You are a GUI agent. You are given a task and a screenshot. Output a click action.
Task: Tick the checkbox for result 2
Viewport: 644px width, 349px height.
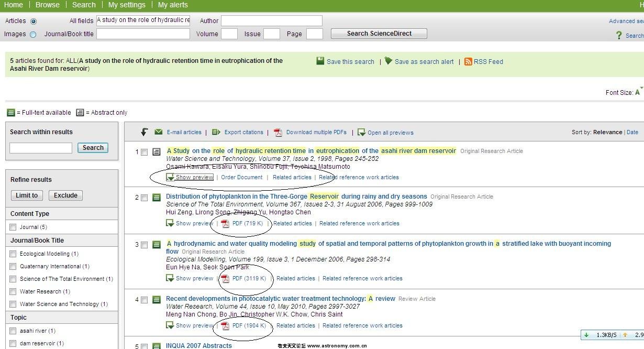(x=144, y=198)
